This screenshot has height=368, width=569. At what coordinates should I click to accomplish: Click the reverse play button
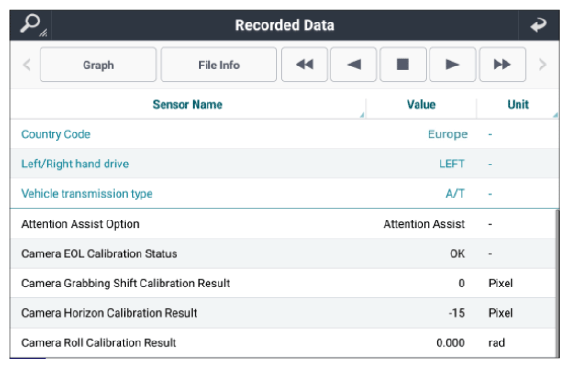(x=353, y=65)
